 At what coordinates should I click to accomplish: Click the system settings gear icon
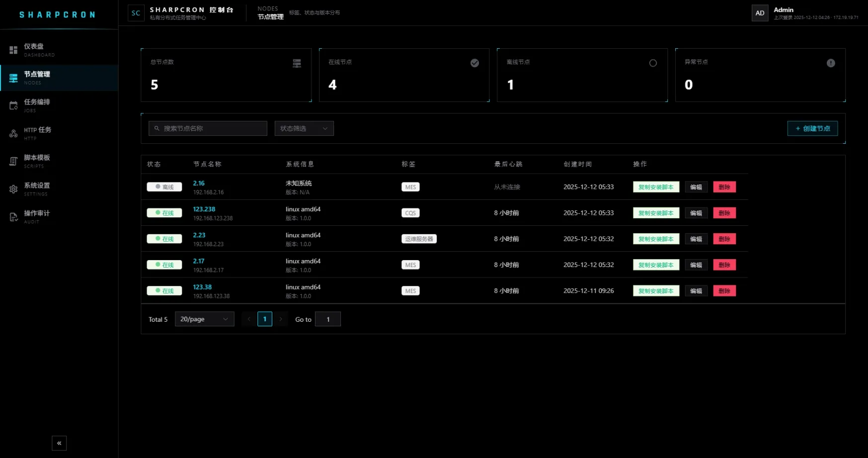coord(13,189)
